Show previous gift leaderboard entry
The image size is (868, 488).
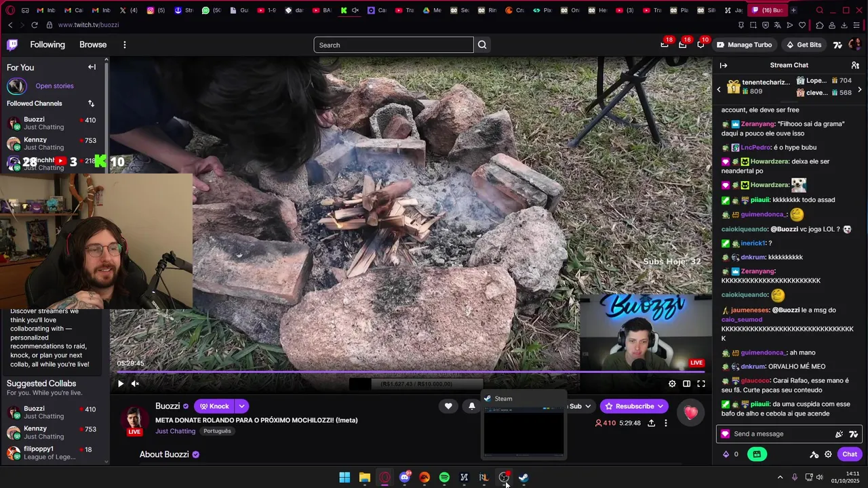(x=719, y=89)
